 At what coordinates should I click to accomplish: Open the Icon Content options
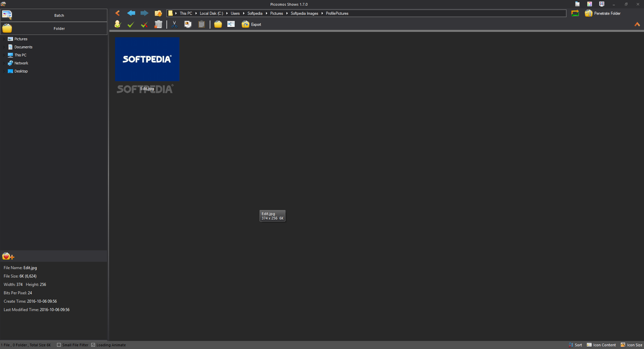601,345
